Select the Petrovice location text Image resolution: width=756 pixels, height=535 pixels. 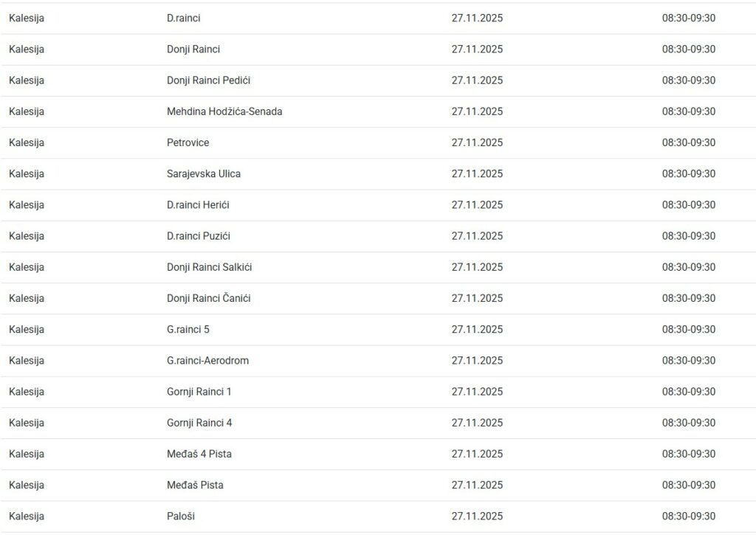[188, 142]
